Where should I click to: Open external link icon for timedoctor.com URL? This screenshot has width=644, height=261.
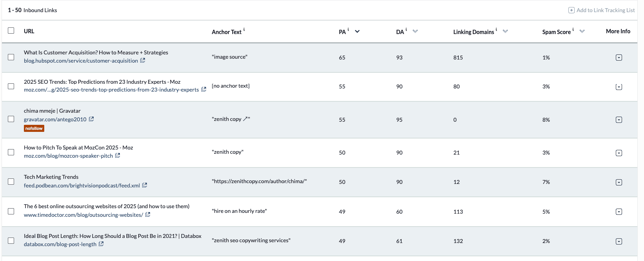[148, 214]
